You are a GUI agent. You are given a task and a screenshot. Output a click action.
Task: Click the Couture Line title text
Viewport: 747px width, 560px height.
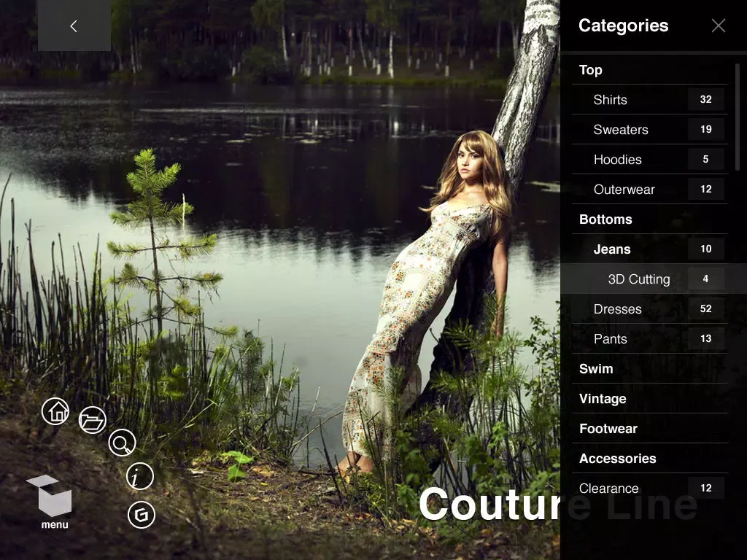559,504
